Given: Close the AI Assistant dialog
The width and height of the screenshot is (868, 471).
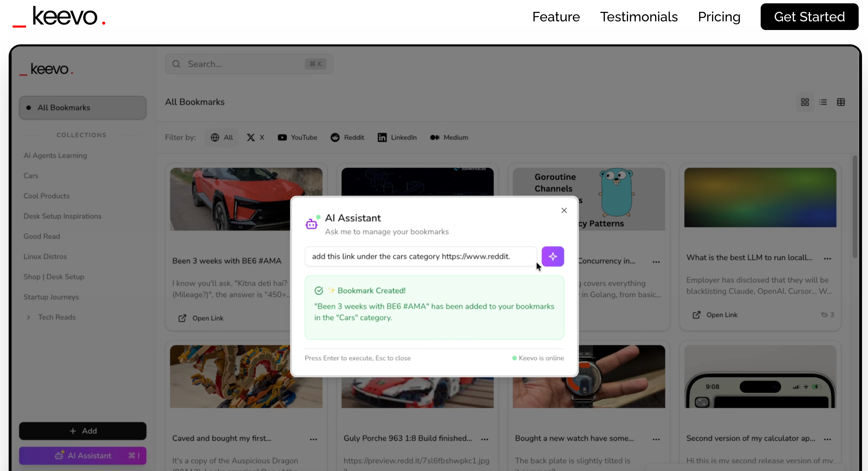Looking at the screenshot, I should tap(564, 210).
